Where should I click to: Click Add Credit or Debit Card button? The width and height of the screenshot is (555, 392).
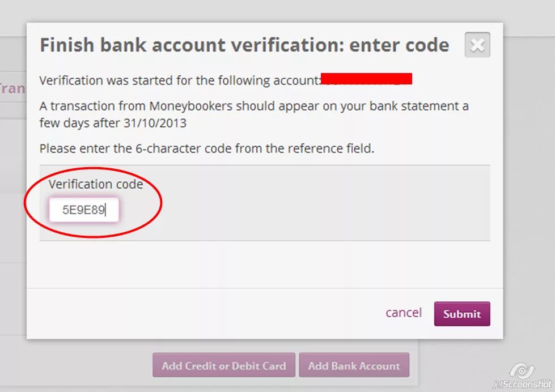point(224,365)
